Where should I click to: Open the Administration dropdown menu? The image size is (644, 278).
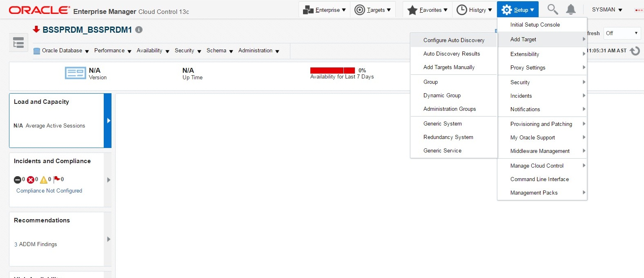pos(259,51)
